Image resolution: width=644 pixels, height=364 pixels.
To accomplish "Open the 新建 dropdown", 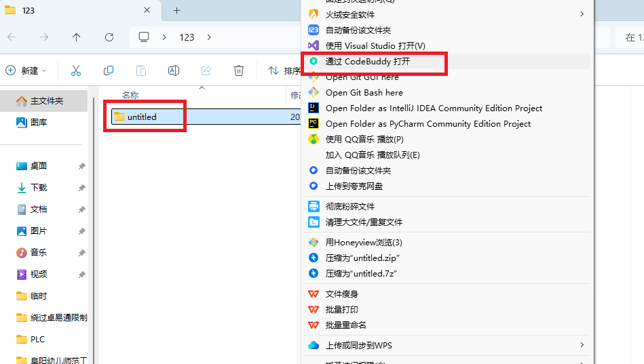I will [x=26, y=70].
